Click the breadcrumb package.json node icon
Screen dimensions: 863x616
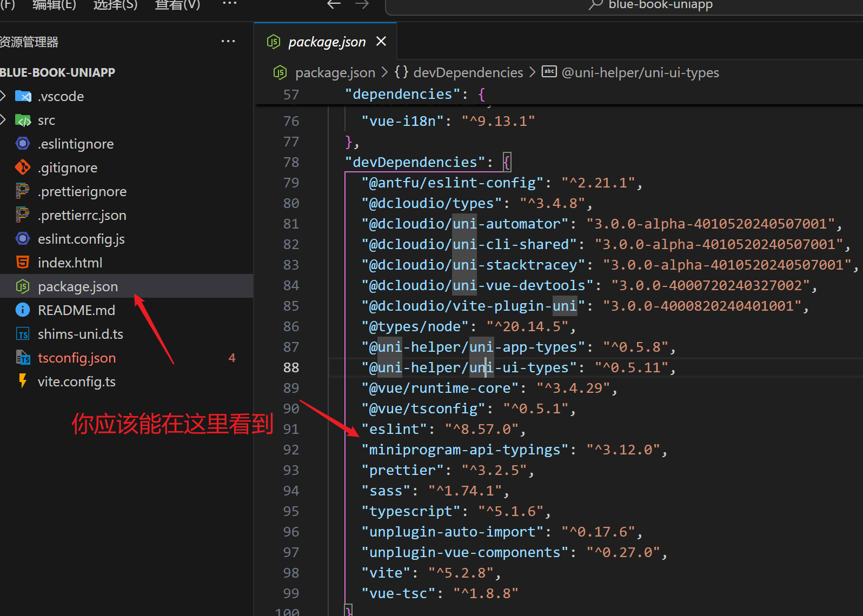click(280, 72)
